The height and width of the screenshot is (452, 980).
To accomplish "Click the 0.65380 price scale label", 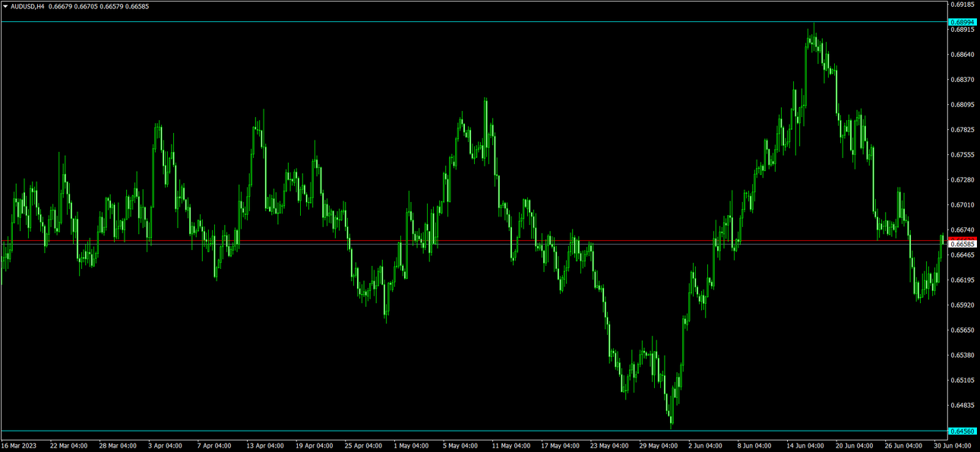I will pyautogui.click(x=963, y=356).
